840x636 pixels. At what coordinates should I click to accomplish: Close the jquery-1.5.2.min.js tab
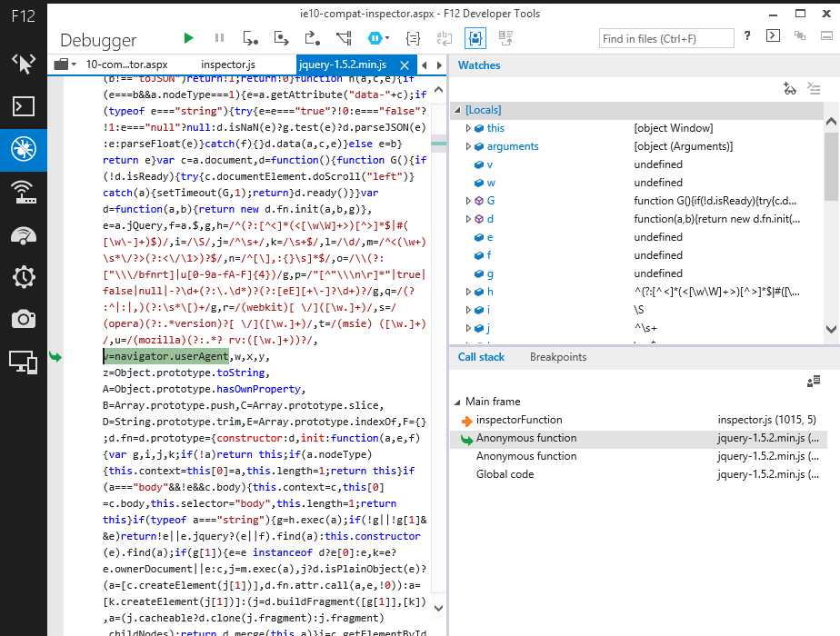[x=405, y=65]
